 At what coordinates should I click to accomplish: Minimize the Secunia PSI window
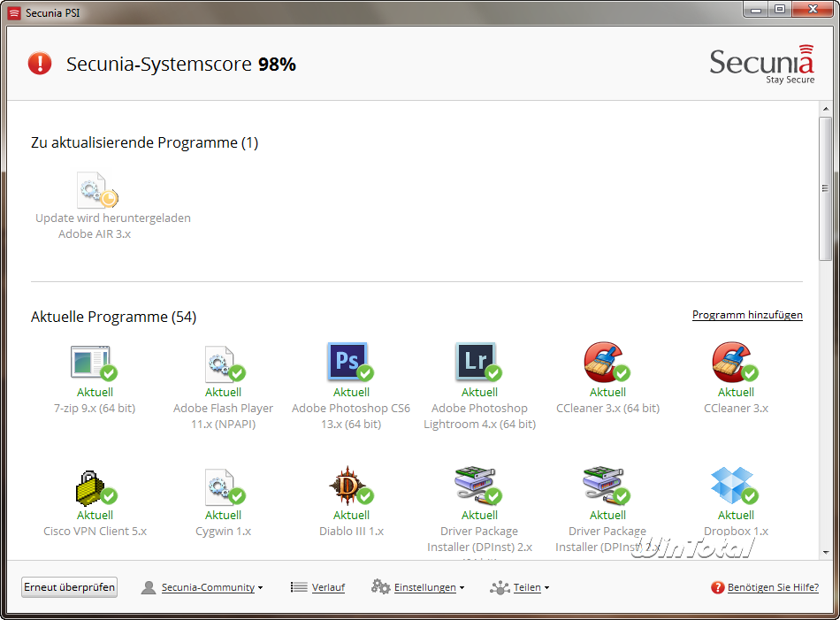(756, 9)
